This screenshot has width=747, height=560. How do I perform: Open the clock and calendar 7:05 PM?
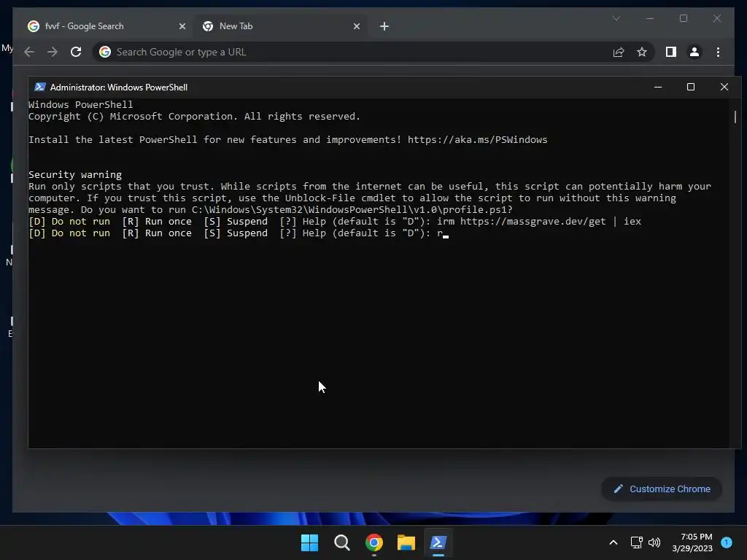tap(692, 542)
